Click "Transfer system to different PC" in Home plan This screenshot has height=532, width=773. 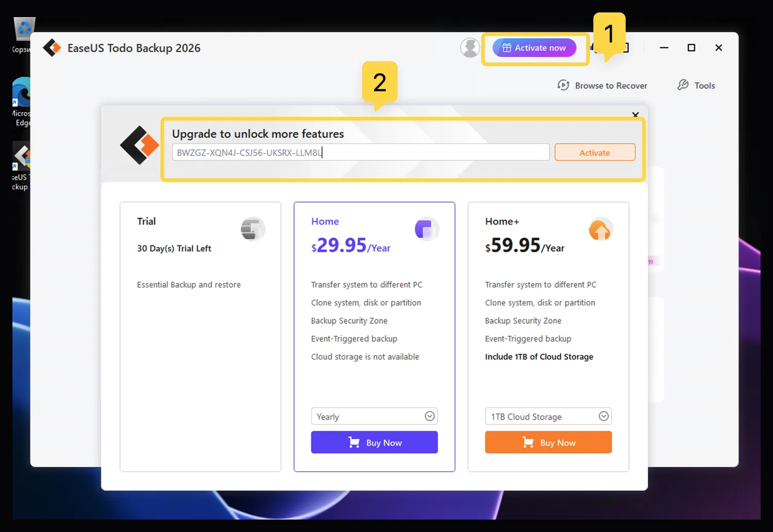367,285
